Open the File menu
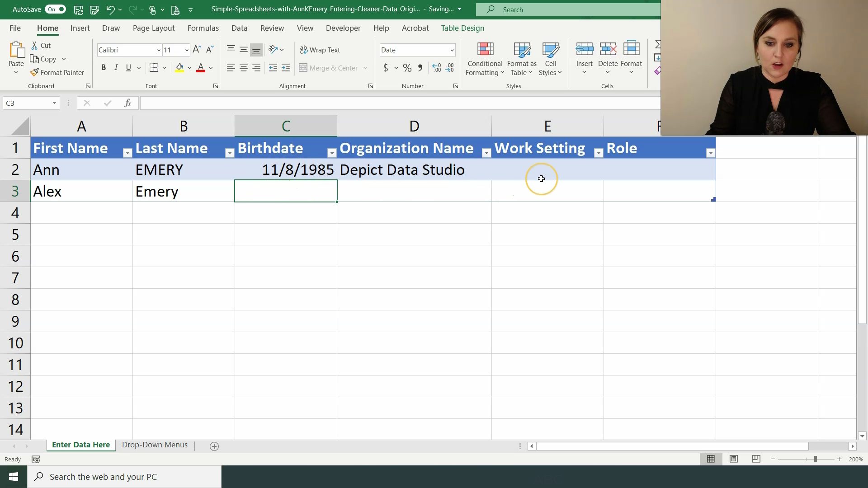Screen dimensions: 868x488 click(x=15, y=28)
